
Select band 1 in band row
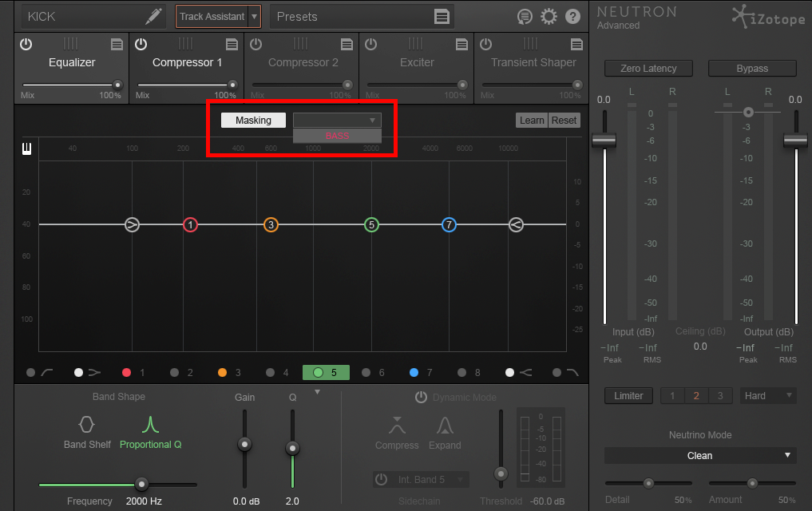[133, 372]
